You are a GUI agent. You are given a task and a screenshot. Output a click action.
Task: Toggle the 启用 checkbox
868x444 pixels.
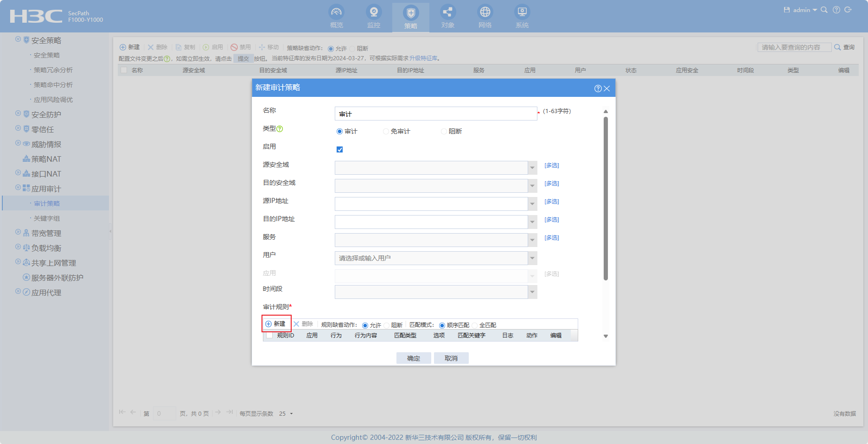coord(339,149)
